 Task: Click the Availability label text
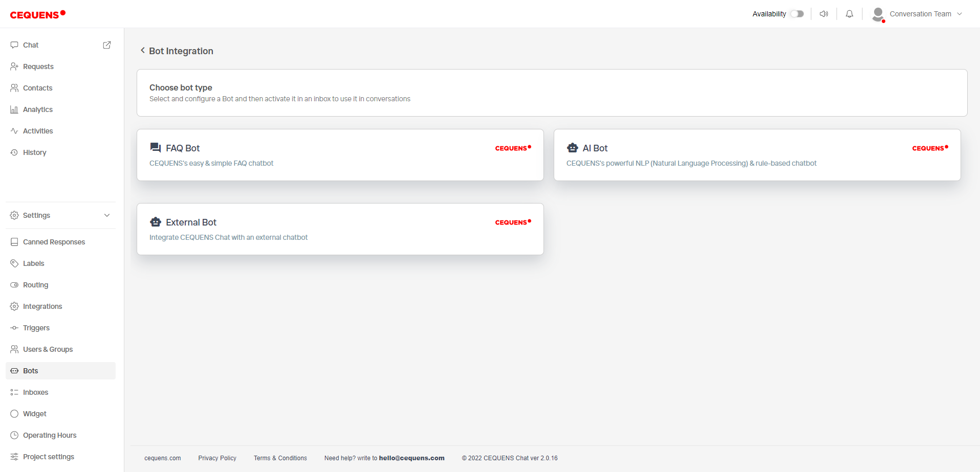click(x=769, y=14)
